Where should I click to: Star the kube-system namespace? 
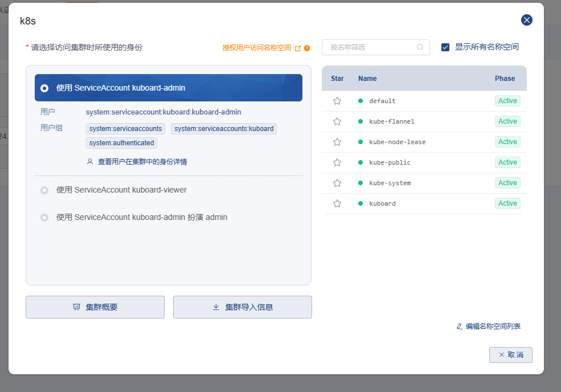[337, 183]
